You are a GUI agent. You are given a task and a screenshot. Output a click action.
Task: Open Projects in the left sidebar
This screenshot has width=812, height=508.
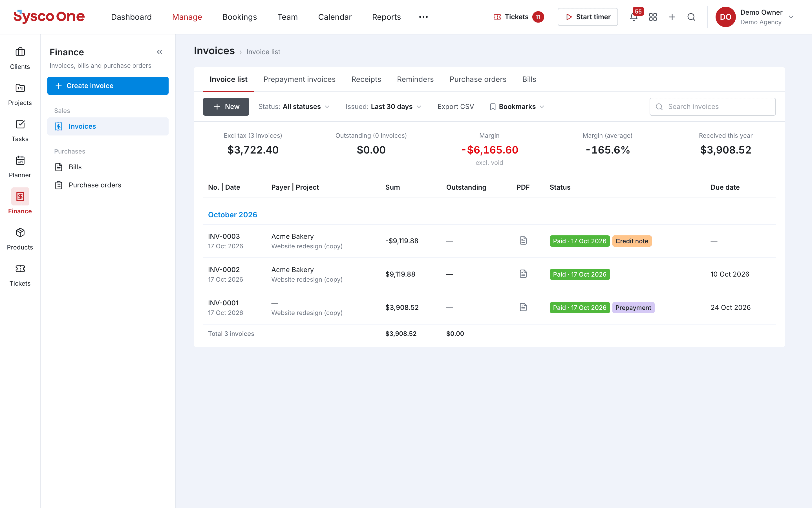click(20, 95)
